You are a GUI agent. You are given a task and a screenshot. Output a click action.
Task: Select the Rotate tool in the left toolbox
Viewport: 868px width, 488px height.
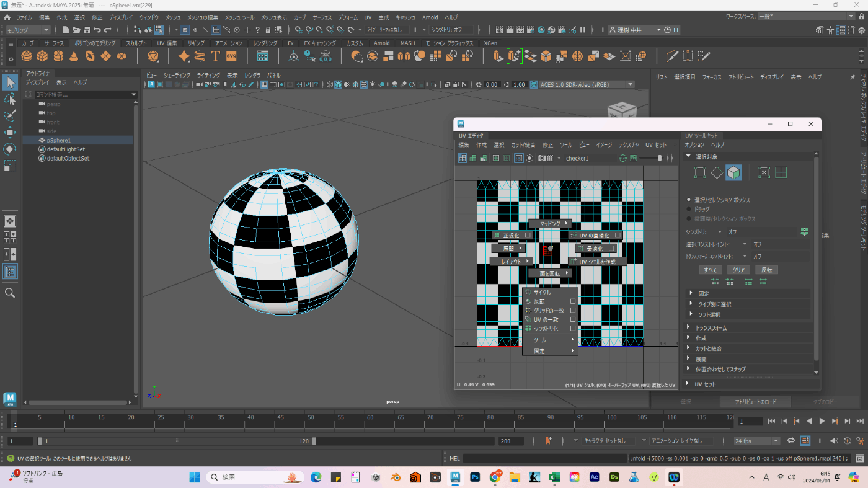tap(10, 149)
